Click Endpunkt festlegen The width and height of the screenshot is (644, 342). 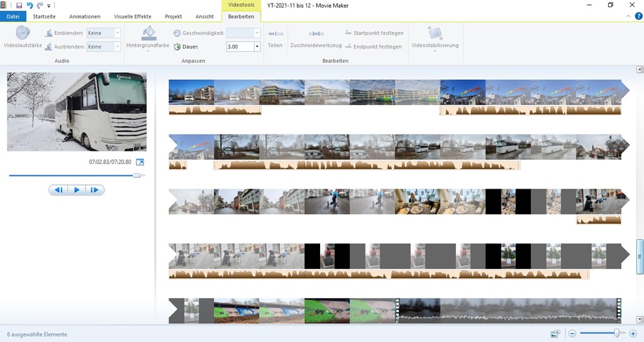pos(374,47)
